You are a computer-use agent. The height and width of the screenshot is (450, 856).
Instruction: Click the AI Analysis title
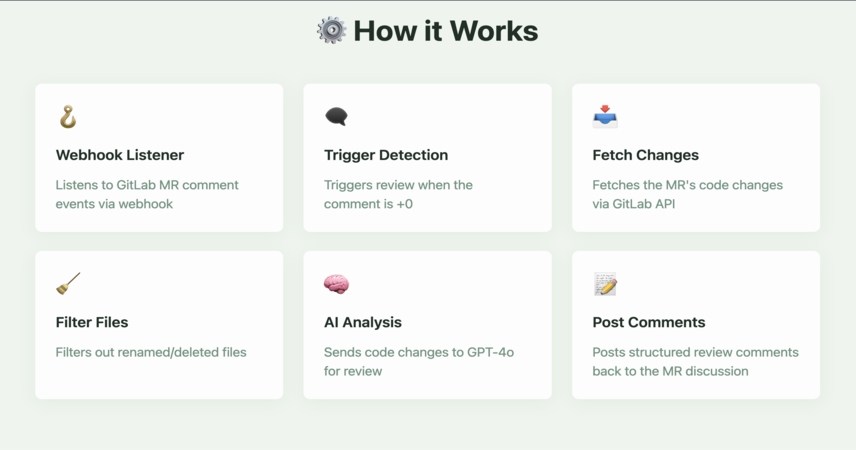click(362, 322)
